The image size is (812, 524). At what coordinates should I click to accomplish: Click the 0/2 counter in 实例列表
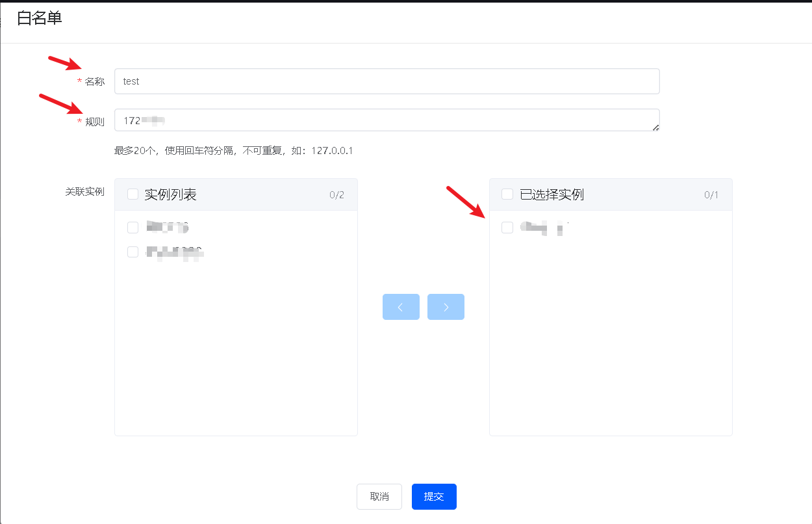tap(336, 195)
